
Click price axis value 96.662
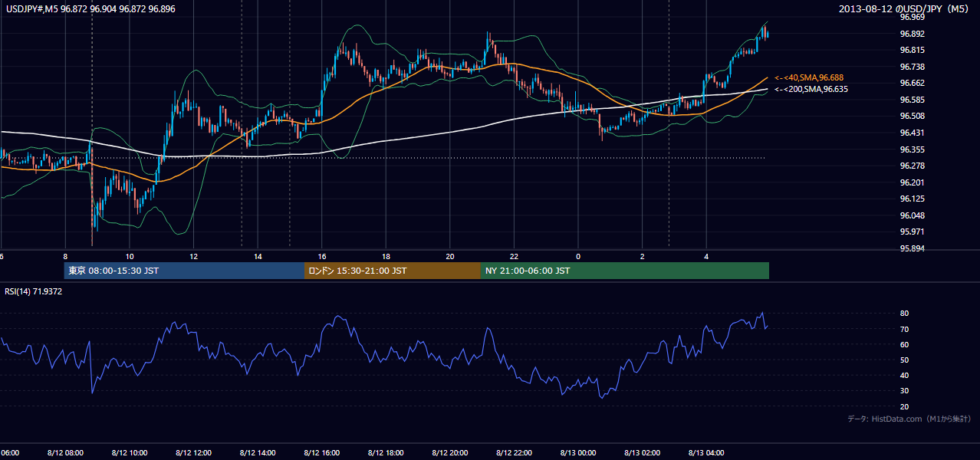[913, 83]
